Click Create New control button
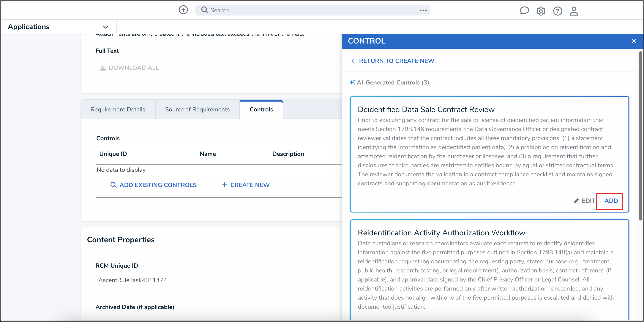Screen dimensions: 644x322 (x=246, y=185)
